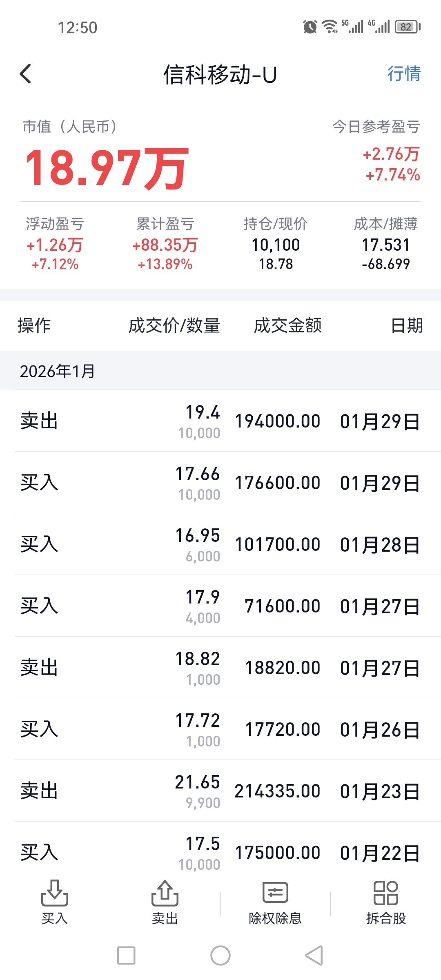441x980 pixels.
Task: Tap the 累计盈亏 +88.35万 figure
Action: 165,245
